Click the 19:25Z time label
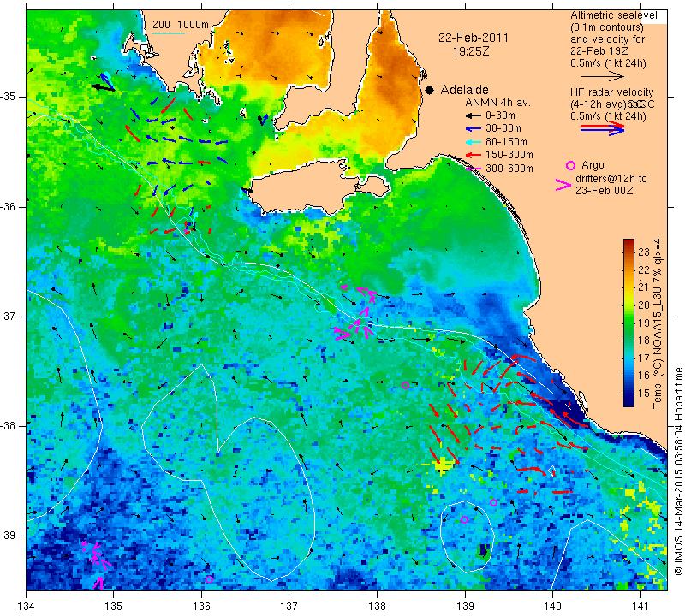The image size is (685, 616). click(x=471, y=51)
